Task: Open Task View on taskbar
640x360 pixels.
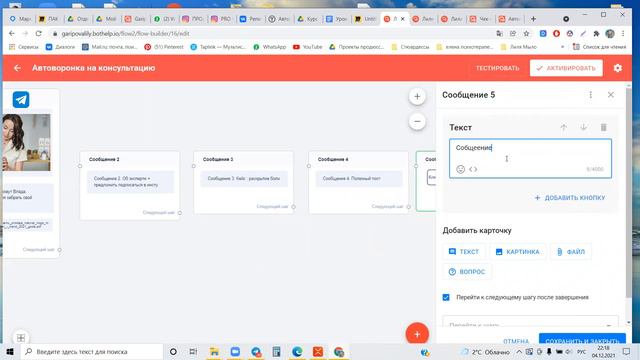Action: coord(193,351)
